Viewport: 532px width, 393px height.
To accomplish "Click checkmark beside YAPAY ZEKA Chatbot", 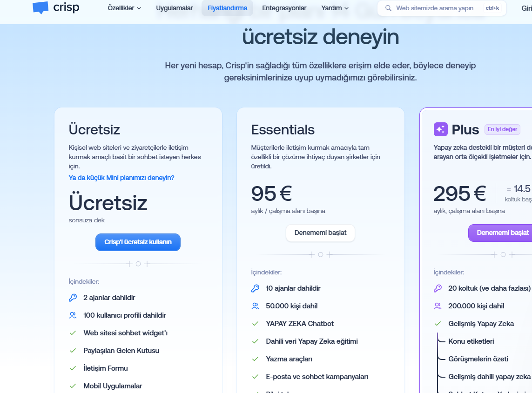I will coord(255,324).
